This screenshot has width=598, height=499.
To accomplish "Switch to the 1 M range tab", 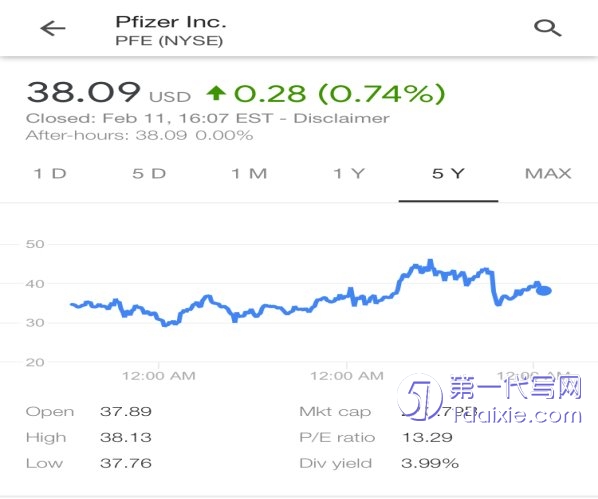I will point(249,174).
